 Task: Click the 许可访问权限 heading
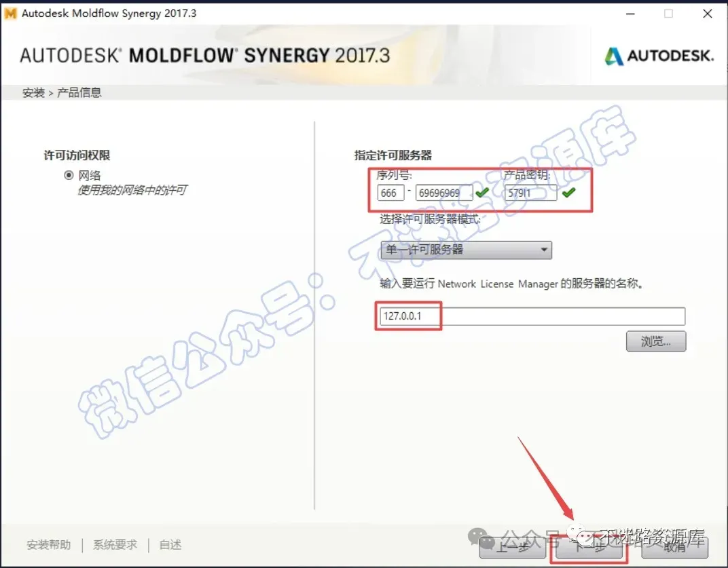point(77,155)
